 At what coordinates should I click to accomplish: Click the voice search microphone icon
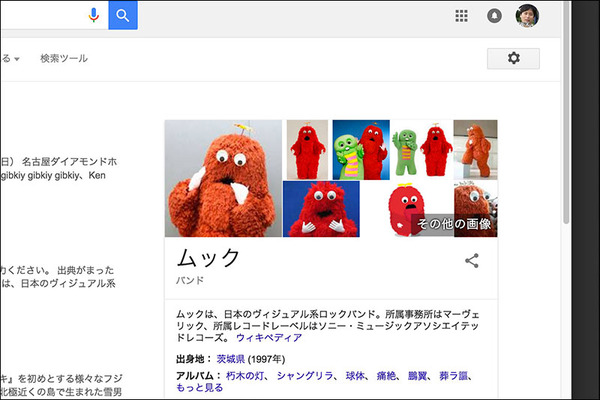tap(94, 15)
